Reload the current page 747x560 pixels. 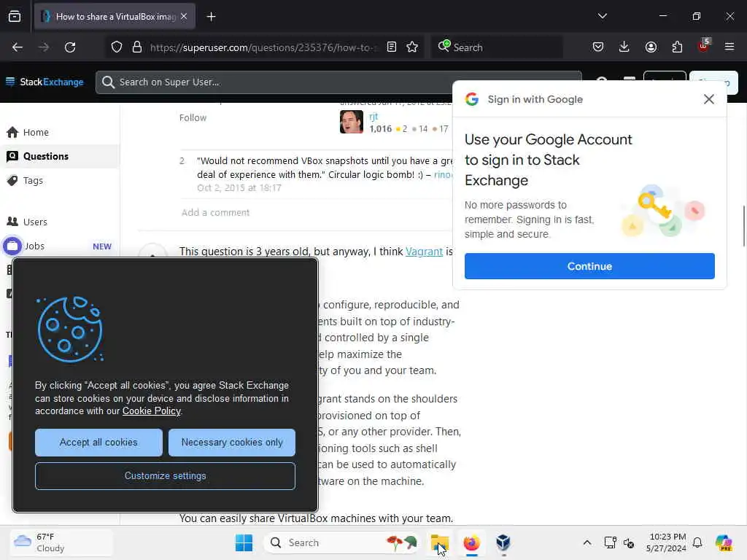(70, 47)
